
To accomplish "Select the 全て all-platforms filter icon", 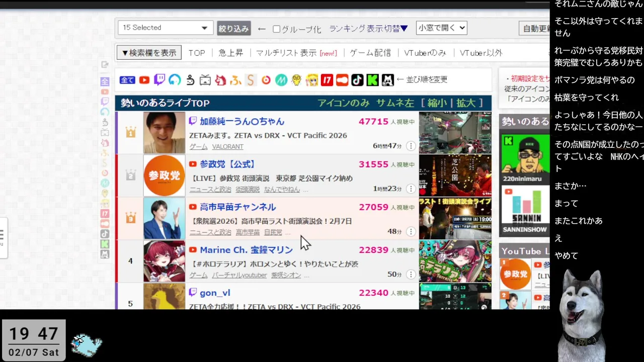I will (127, 80).
